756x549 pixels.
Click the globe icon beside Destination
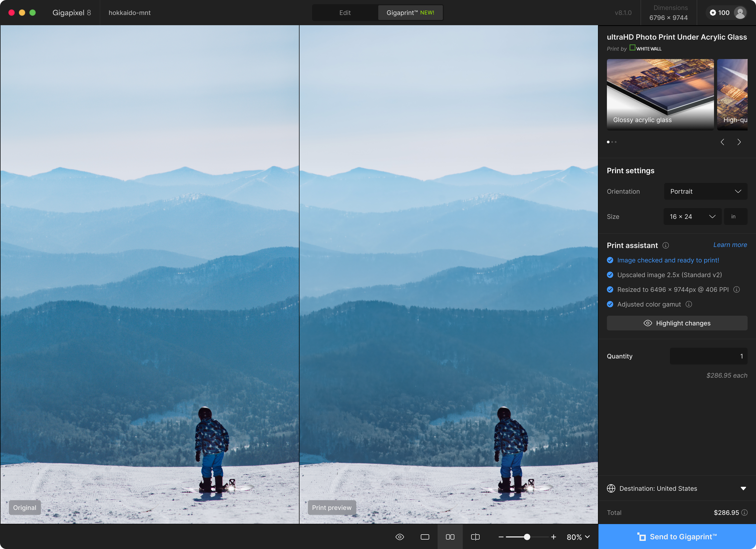tap(611, 488)
